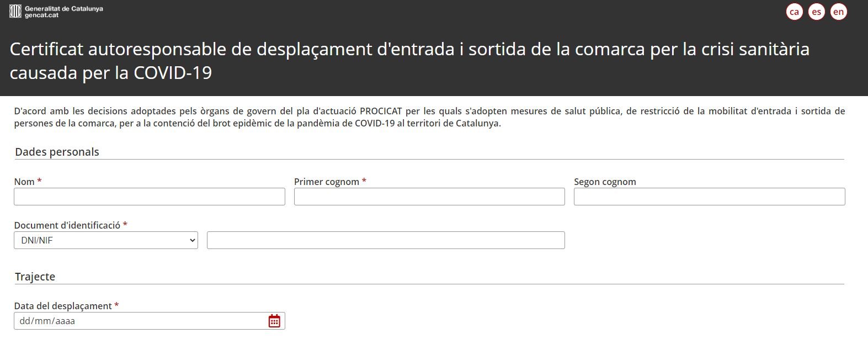Focus the dd/mm/aaaa date field
The width and height of the screenshot is (868, 344).
click(x=138, y=321)
